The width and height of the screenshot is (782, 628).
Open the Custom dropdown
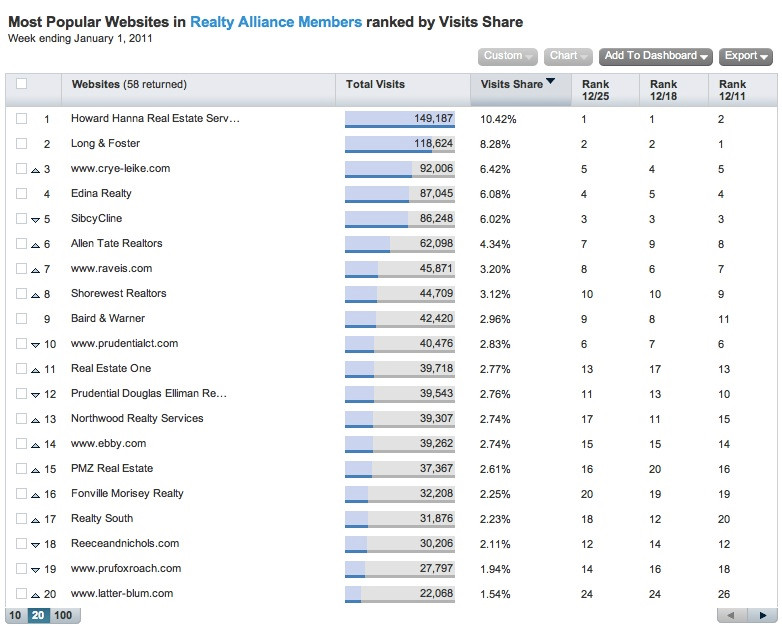point(508,56)
